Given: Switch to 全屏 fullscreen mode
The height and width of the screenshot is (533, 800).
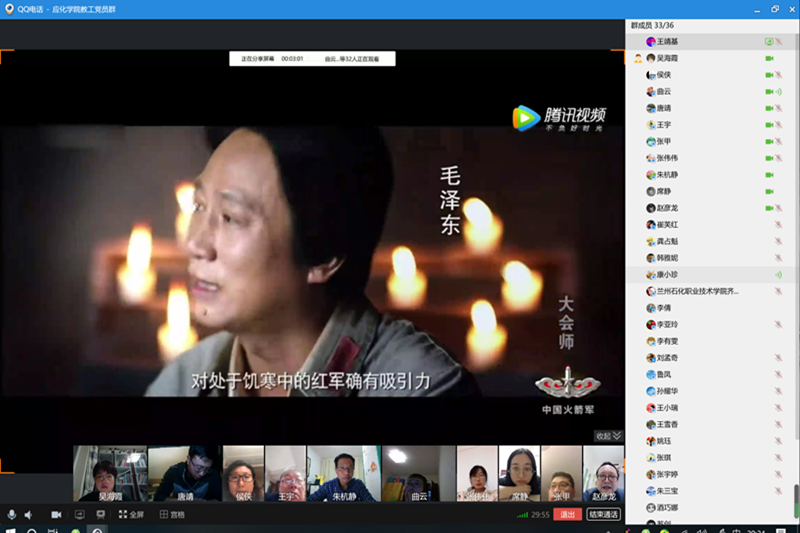Looking at the screenshot, I should tap(132, 514).
